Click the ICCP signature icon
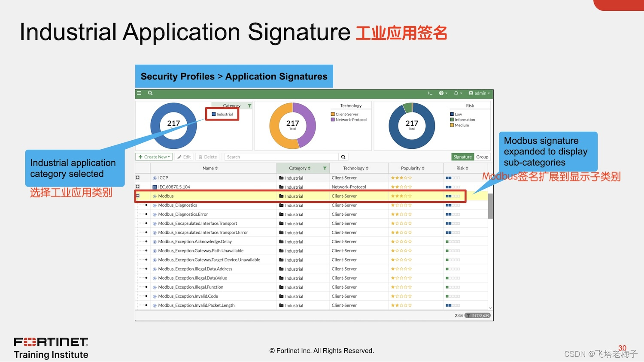 [x=155, y=178]
